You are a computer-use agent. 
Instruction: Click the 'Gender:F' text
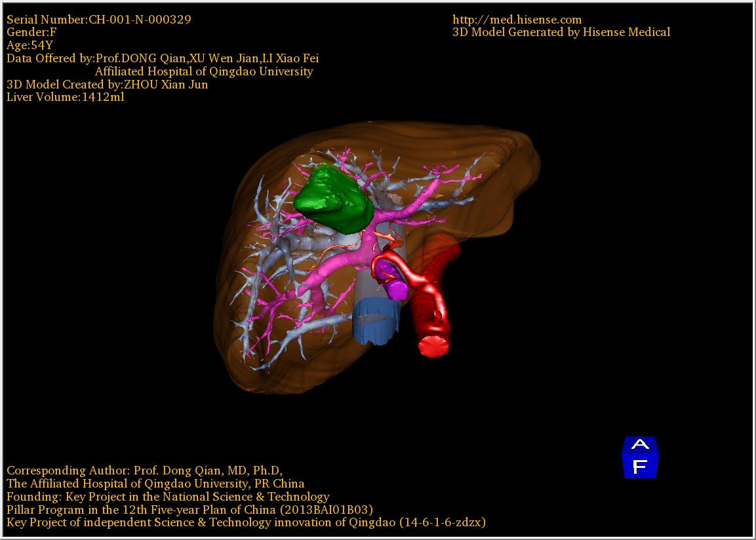tap(31, 32)
